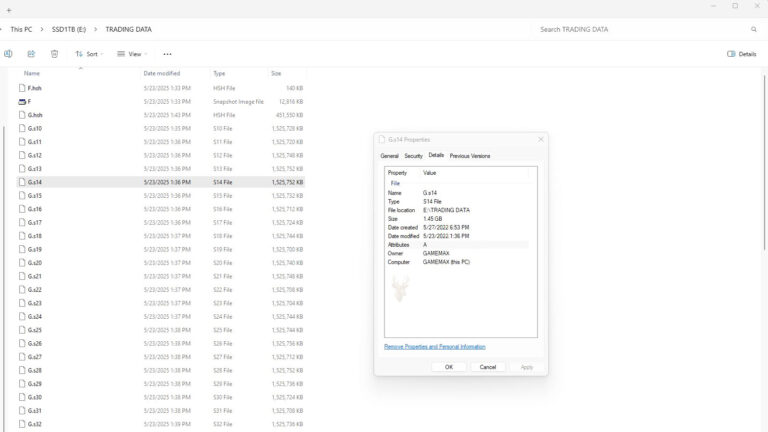The width and height of the screenshot is (768, 432).
Task: Click TRADING DATA breadcrumb segment
Action: click(128, 29)
